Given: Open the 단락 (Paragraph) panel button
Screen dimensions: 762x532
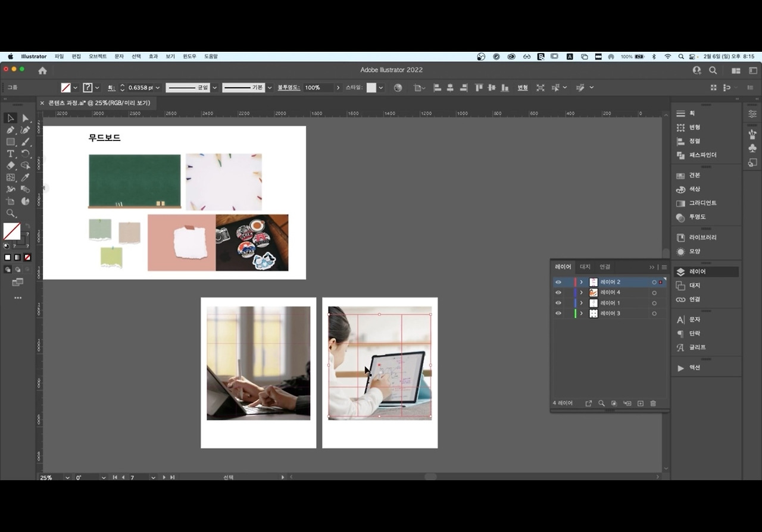Looking at the screenshot, I should [x=694, y=334].
